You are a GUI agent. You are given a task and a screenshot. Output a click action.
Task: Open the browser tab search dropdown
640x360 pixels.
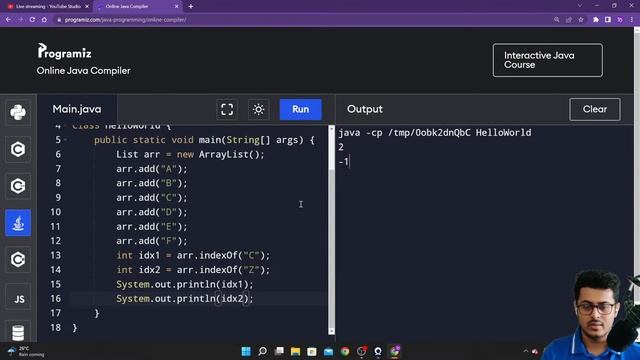(x=580, y=6)
